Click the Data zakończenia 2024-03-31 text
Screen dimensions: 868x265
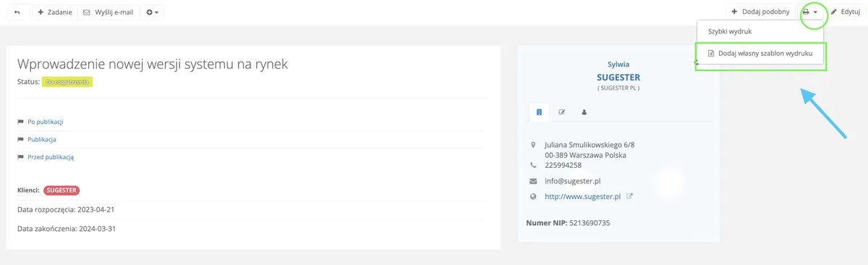[x=67, y=229]
